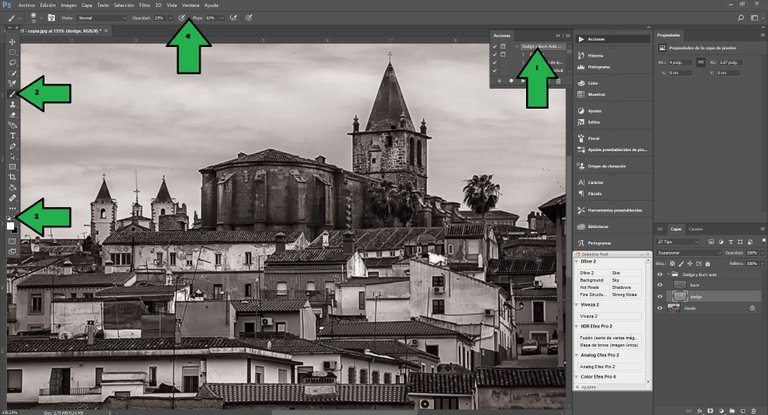The width and height of the screenshot is (768, 415).
Task: Switch foreground and background colors
Action: [16, 218]
